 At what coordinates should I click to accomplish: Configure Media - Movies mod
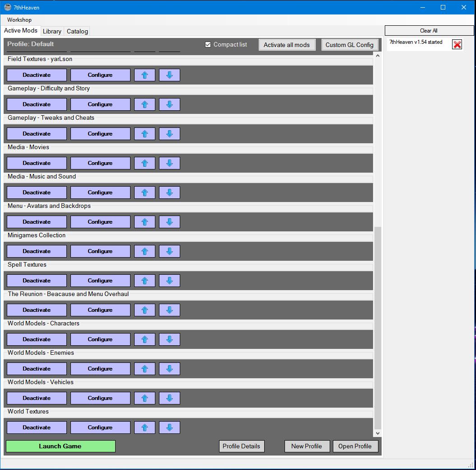[100, 163]
